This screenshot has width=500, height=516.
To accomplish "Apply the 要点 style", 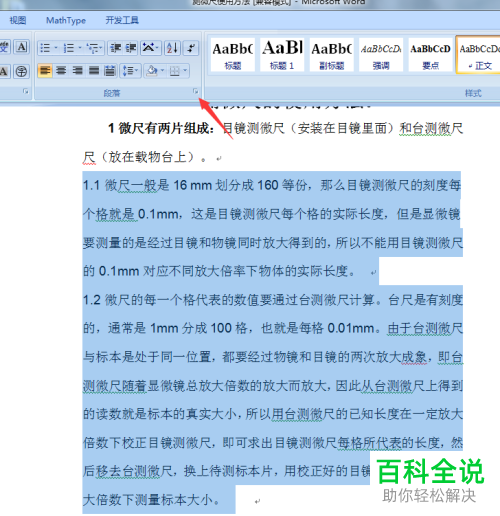I will 430,55.
